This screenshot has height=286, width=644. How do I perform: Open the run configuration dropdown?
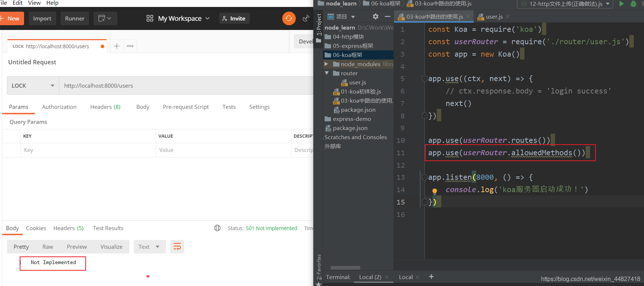566,4
